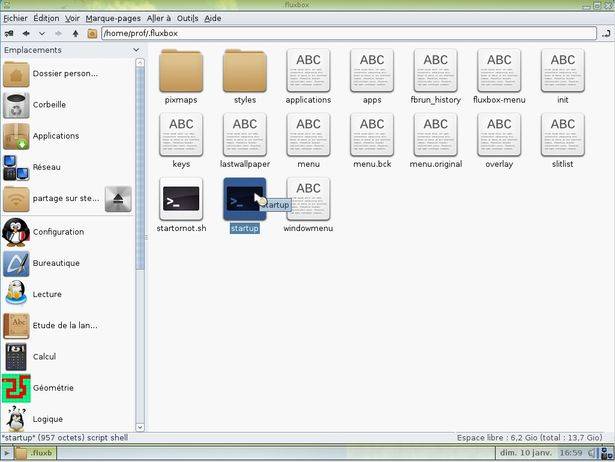Image resolution: width=615 pixels, height=462 pixels.
Task: Select the startornot.sh script icon
Action: (181, 199)
